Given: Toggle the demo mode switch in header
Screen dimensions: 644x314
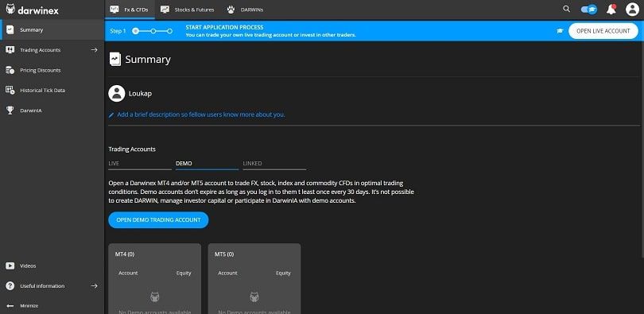Looking at the screenshot, I should tap(589, 9).
